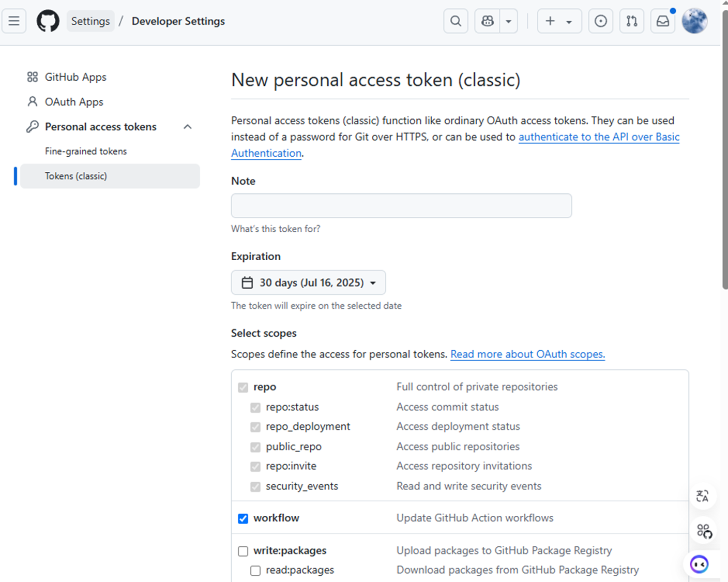
Task: Toggle the repo_deployment checkbox
Action: (x=255, y=427)
